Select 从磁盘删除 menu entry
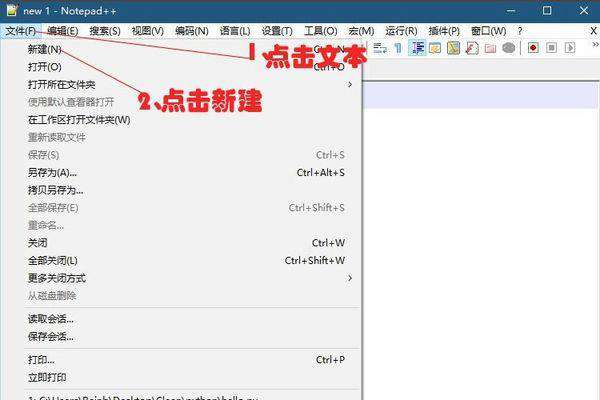 [182, 296]
